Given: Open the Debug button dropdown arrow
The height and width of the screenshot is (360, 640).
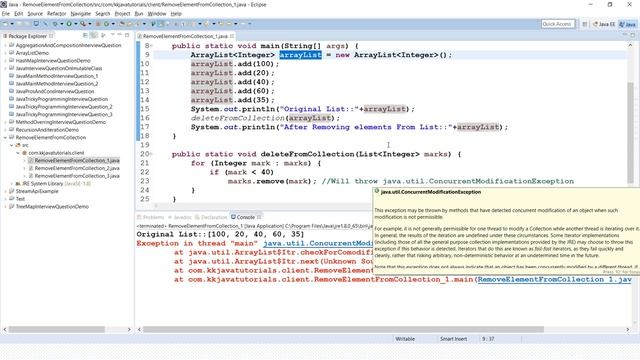Looking at the screenshot, I should [62, 24].
